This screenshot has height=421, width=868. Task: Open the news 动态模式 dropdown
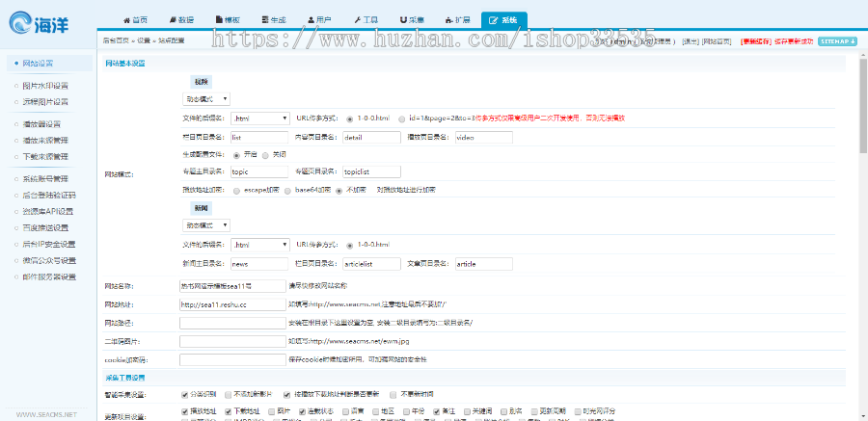pos(206,225)
